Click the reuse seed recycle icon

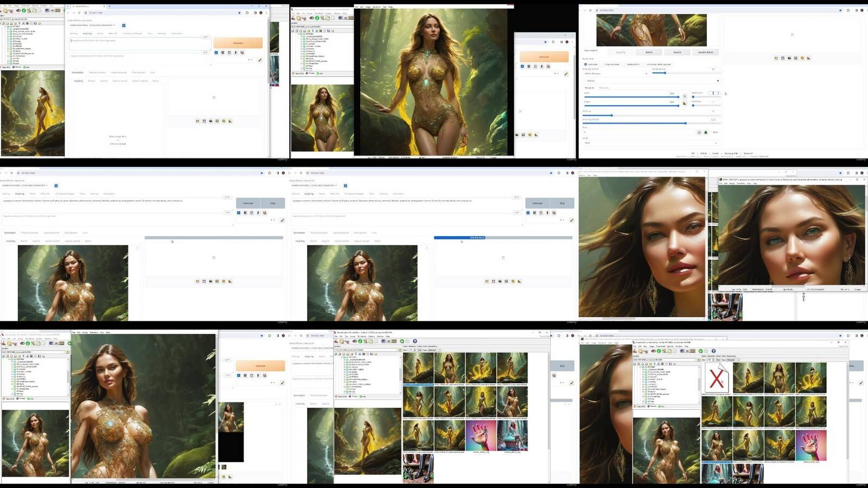click(706, 132)
